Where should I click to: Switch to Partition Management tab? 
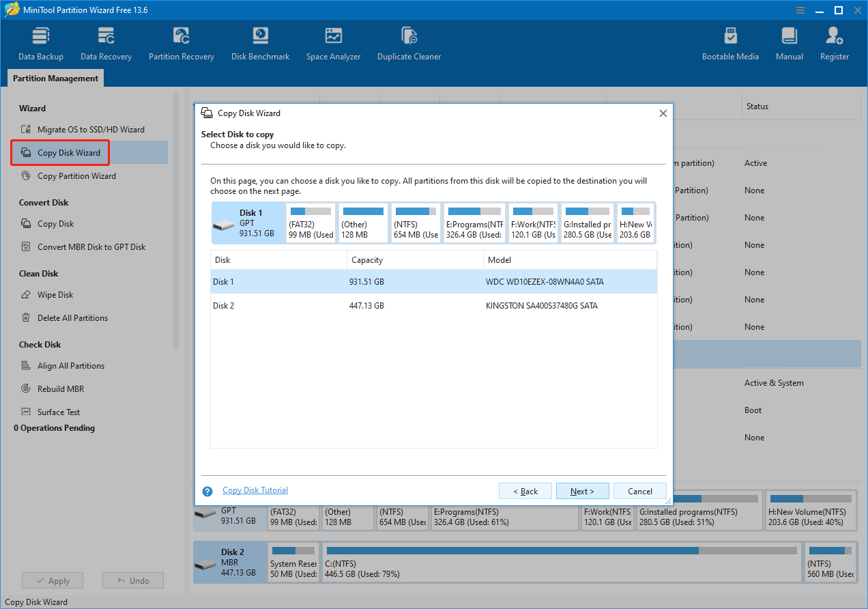pyautogui.click(x=56, y=79)
